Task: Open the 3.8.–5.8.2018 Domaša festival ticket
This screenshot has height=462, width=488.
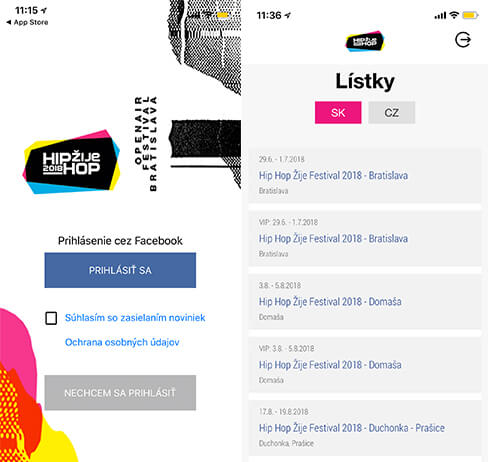Action: coord(365,302)
